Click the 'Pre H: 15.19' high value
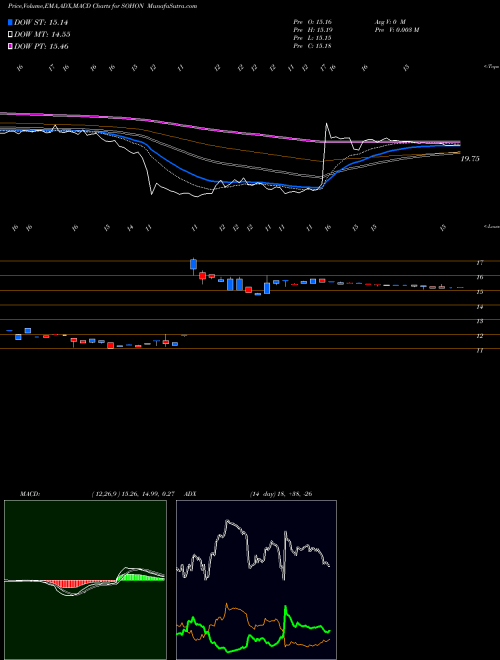Viewport: 500px width, 660px height. point(312,30)
